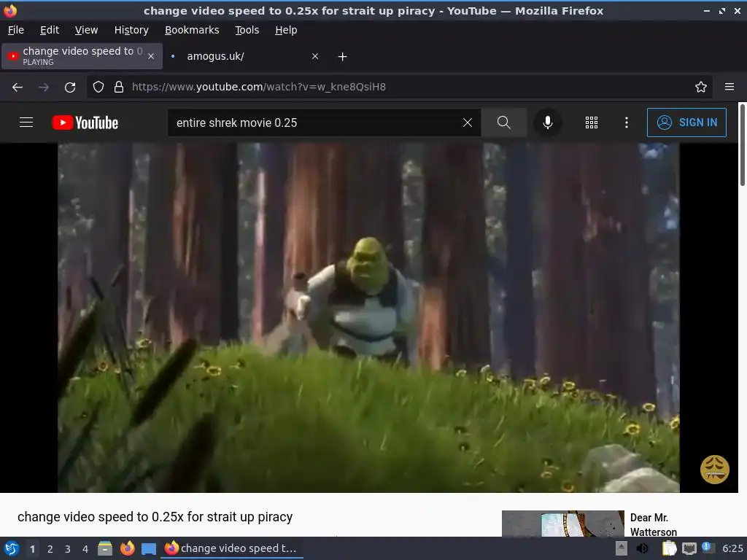Open the Edit menu
The height and width of the screenshot is (560, 747).
point(50,30)
